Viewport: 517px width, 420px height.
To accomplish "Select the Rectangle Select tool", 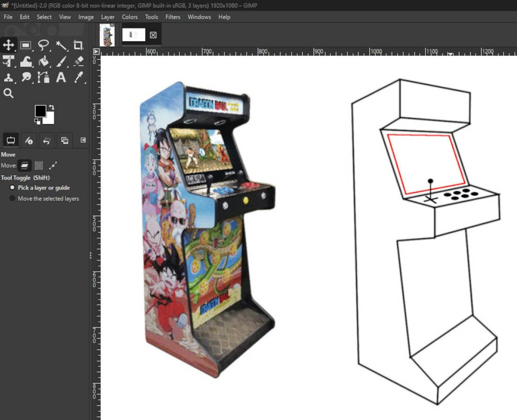I will click(26, 45).
